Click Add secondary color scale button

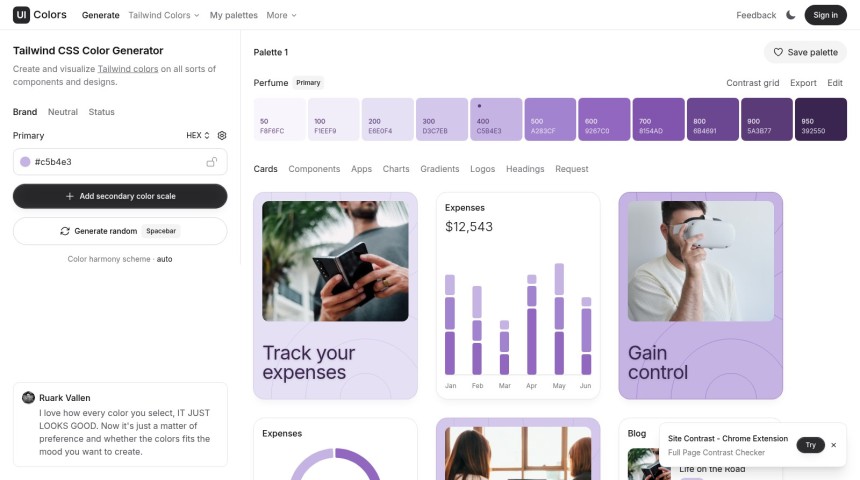tap(120, 196)
